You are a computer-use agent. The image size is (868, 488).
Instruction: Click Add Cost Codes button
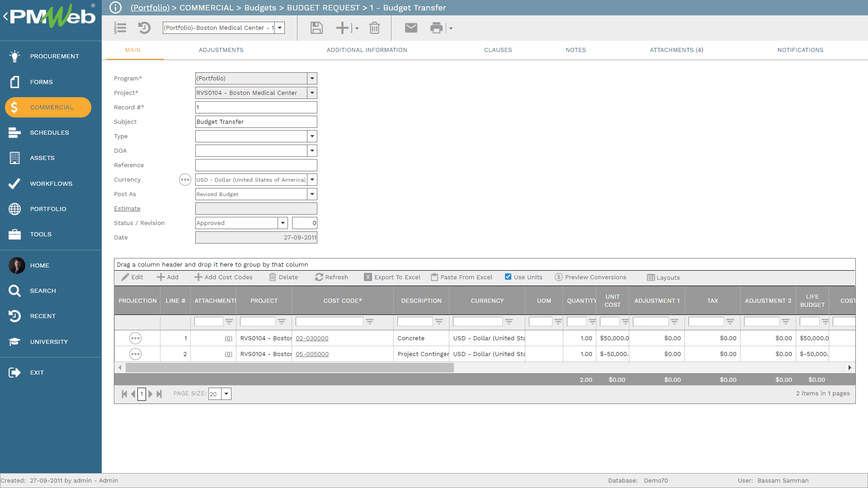223,277
